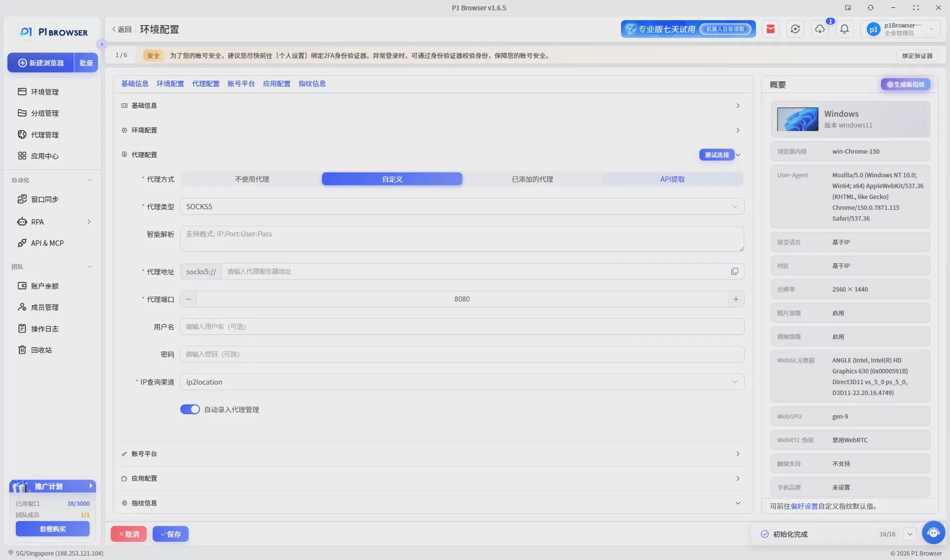This screenshot has height=560, width=950.
Task: Collapse the 代理配置 section chevron
Action: click(738, 155)
